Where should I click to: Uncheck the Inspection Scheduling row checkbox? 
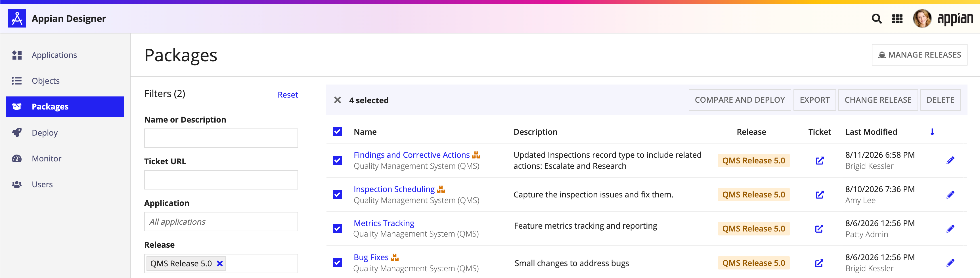[x=337, y=195]
